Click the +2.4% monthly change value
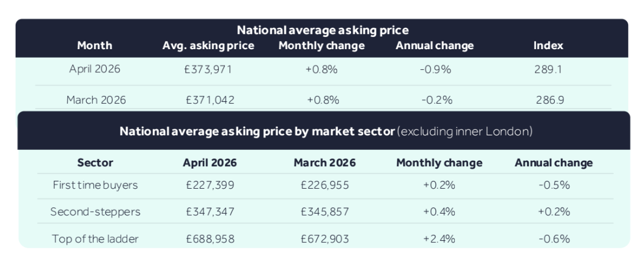Screen dimensions: 644x264 tap(439, 239)
